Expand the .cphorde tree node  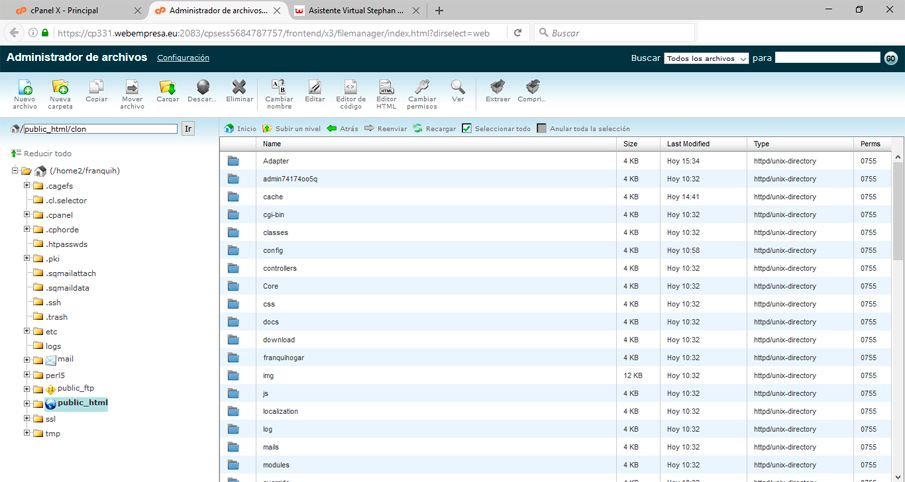pos(27,229)
